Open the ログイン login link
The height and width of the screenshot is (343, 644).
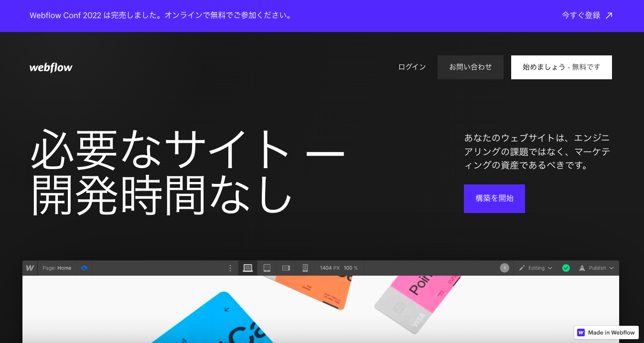pos(412,67)
